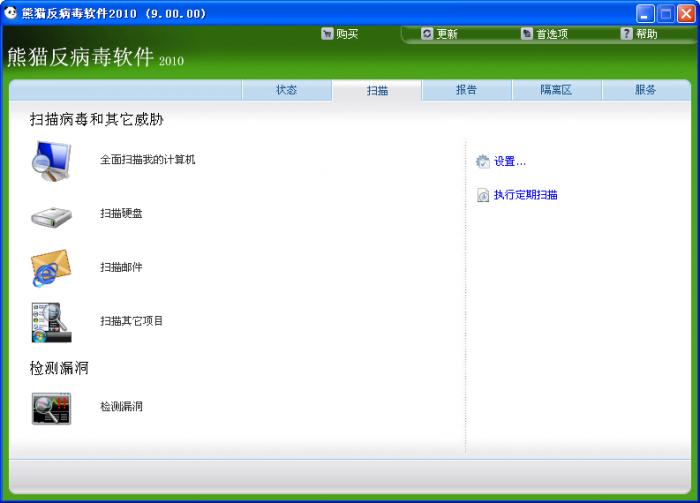Click 购买 text in top bar
The width and height of the screenshot is (700, 503).
tap(347, 34)
